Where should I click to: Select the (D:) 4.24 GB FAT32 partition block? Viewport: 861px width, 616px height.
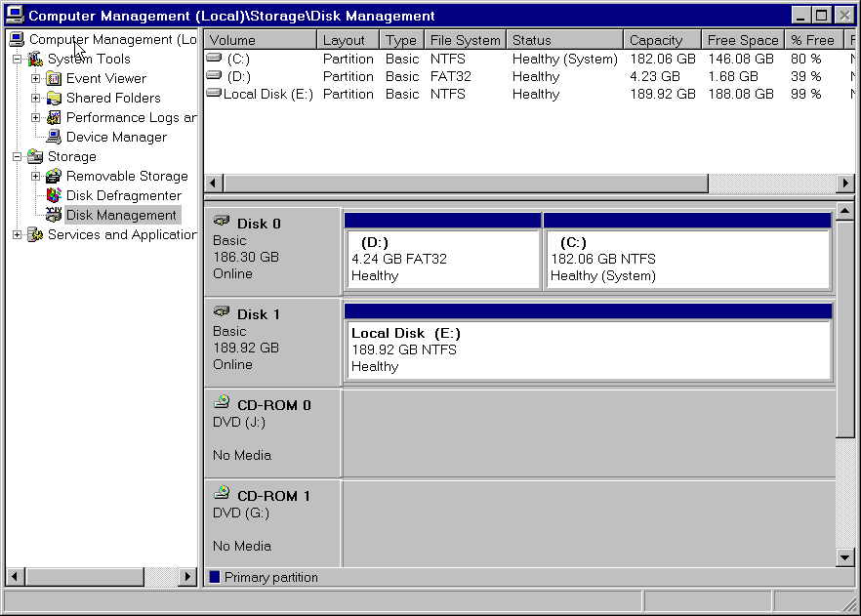point(442,252)
